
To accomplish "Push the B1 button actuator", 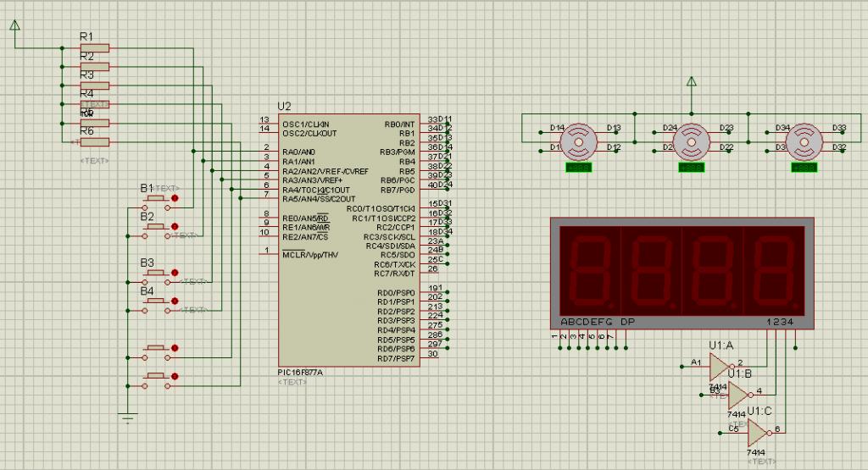I will point(156,198).
